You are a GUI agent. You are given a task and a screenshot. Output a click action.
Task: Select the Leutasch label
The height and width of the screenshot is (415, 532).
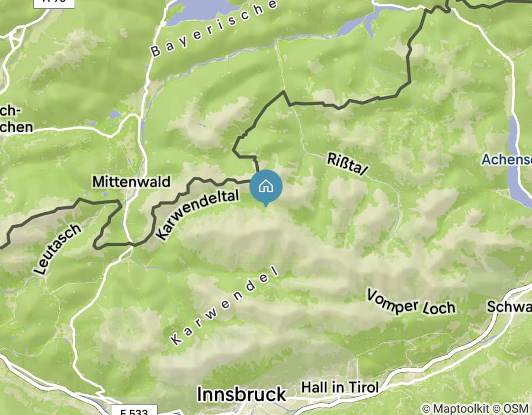point(57,249)
